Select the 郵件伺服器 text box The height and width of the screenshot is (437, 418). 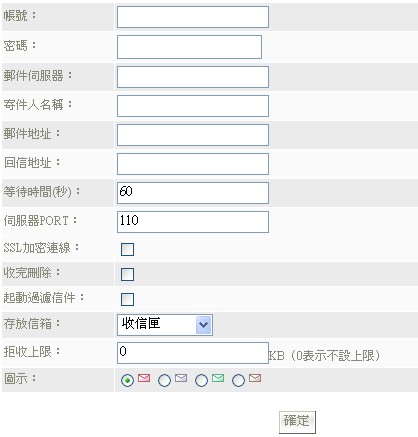coord(193,77)
